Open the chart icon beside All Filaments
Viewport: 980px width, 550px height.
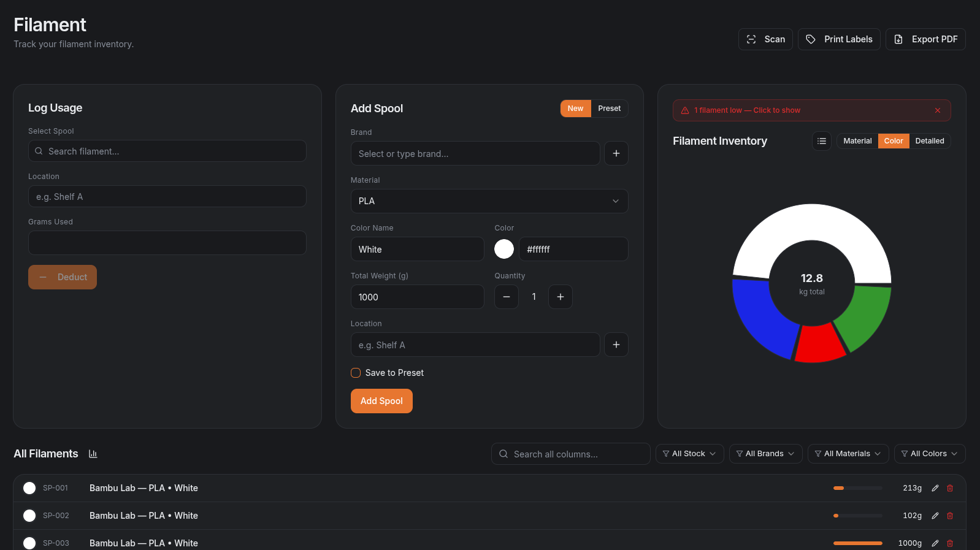click(93, 454)
